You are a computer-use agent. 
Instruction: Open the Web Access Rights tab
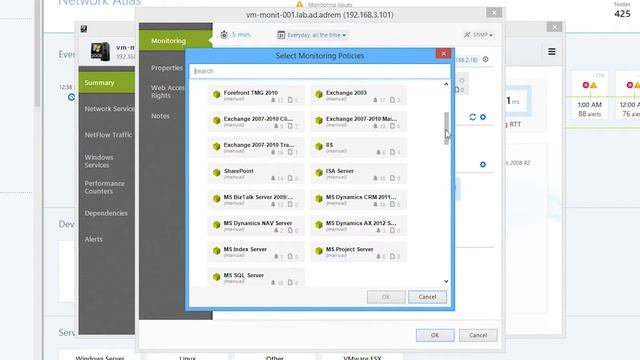tap(167, 91)
